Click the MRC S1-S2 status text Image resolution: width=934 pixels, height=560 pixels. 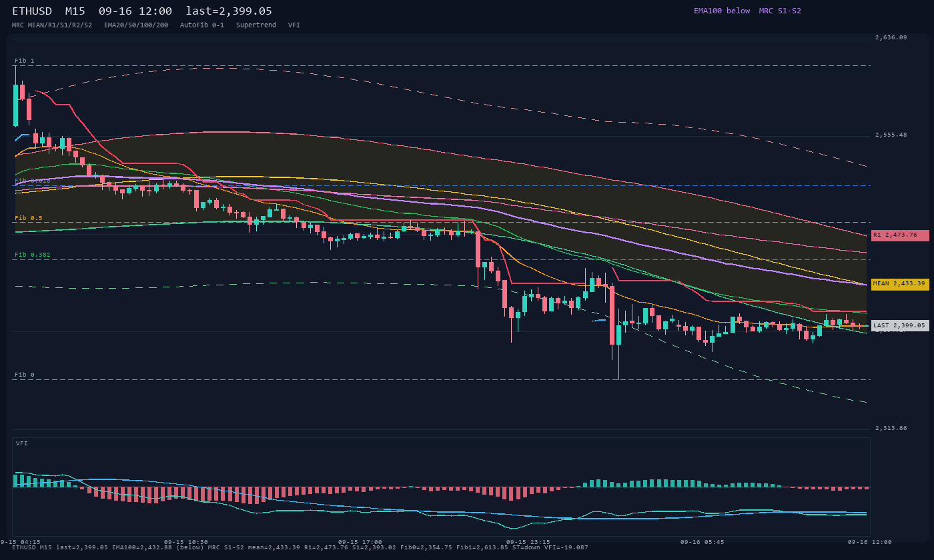pos(780,11)
